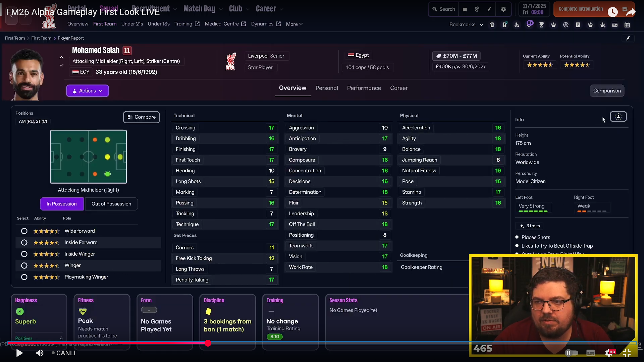Image resolution: width=644 pixels, height=362 pixels.
Task: Play the video with the play button
Action: click(19, 353)
